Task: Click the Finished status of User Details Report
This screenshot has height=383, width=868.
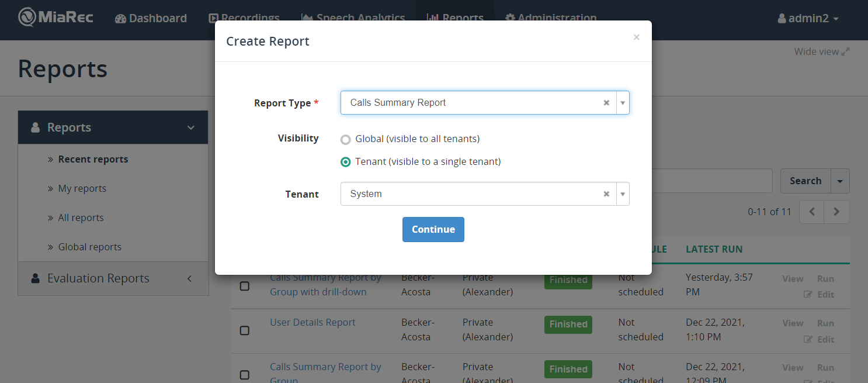Action: (x=568, y=325)
